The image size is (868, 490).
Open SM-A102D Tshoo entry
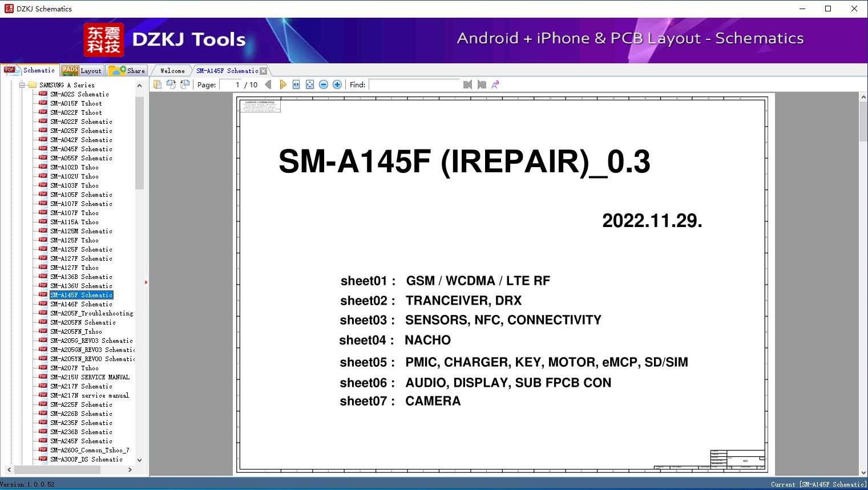(74, 167)
